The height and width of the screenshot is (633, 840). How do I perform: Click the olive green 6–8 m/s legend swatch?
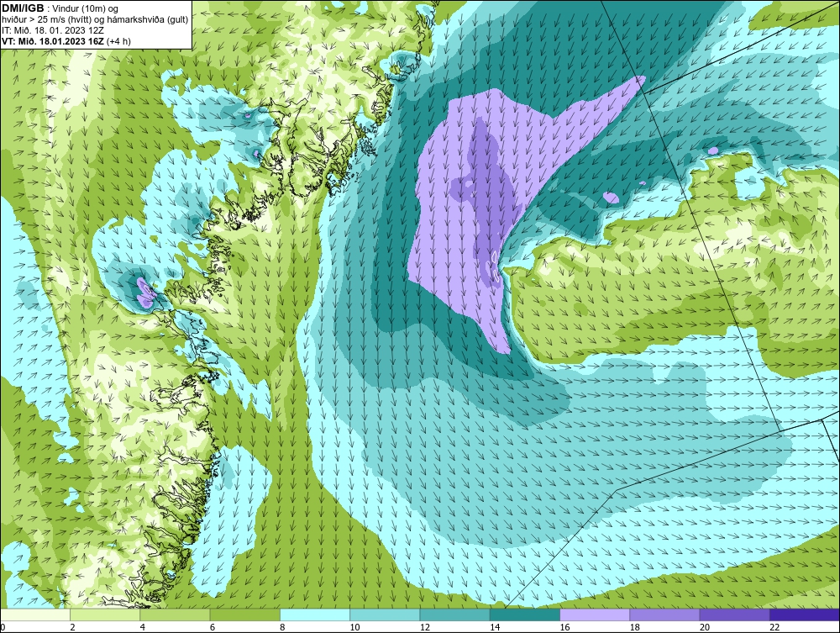(x=244, y=615)
